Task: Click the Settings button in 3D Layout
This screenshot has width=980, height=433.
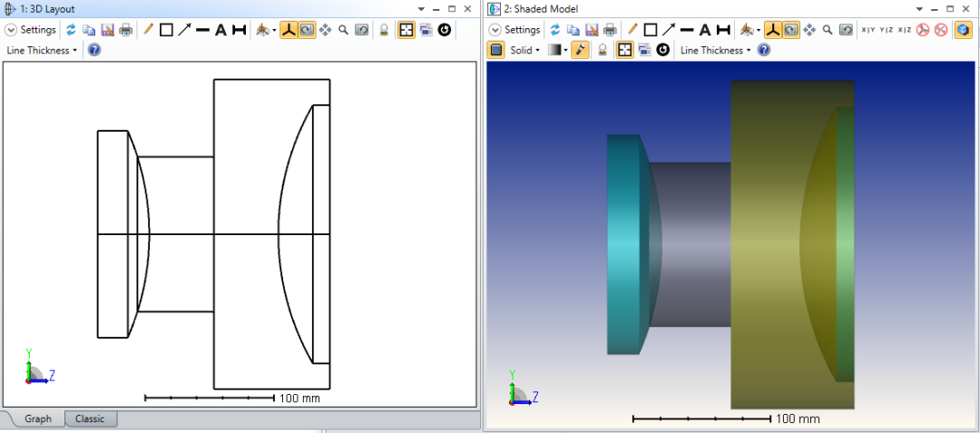Action: 31,30
